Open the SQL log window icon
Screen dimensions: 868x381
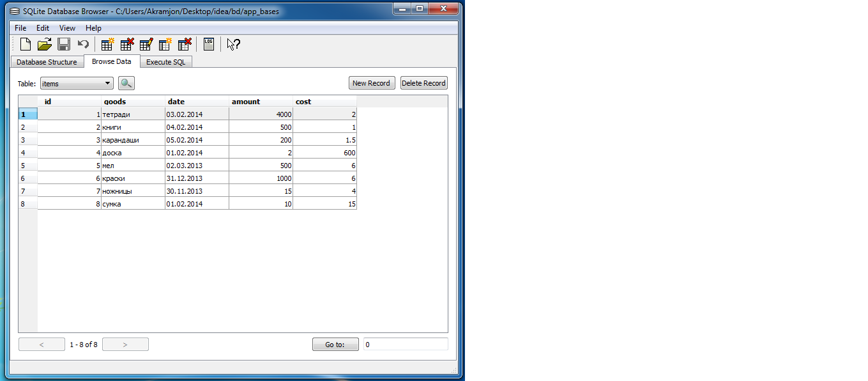pos(208,44)
